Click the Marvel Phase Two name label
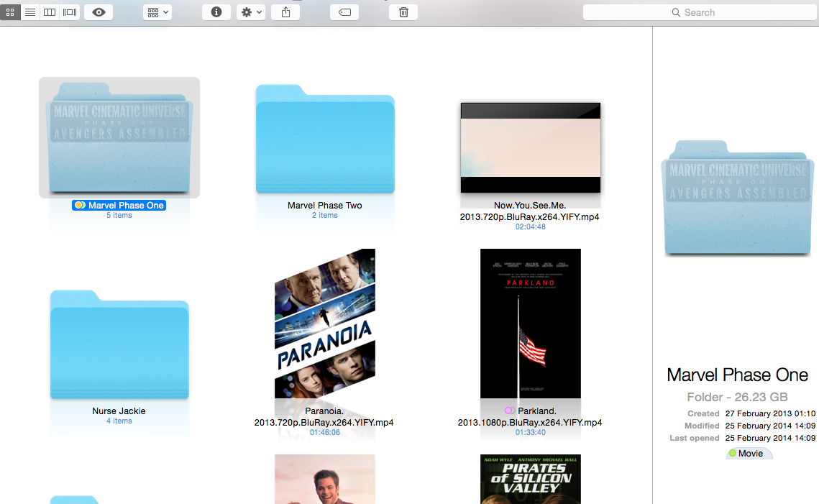Image resolution: width=819 pixels, height=504 pixels. [325, 205]
